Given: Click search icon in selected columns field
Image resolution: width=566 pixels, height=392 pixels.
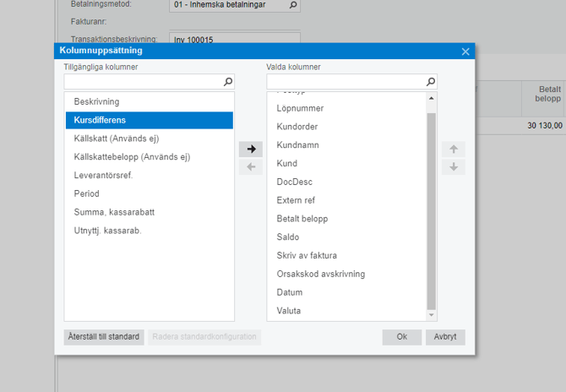Looking at the screenshot, I should (431, 82).
